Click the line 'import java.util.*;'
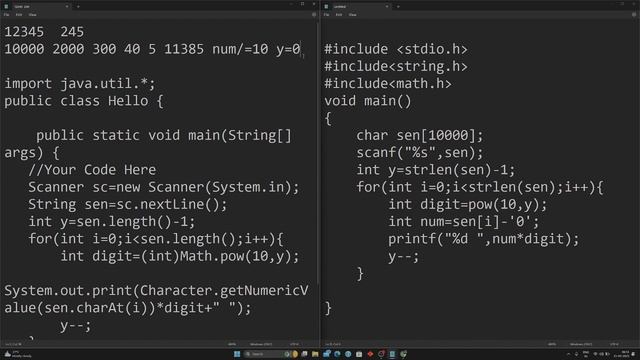Image resolution: width=640 pixels, height=360 pixels. pyautogui.click(x=80, y=84)
